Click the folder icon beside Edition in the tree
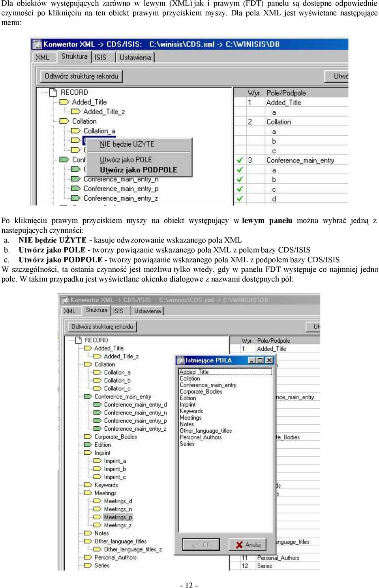 (88, 445)
